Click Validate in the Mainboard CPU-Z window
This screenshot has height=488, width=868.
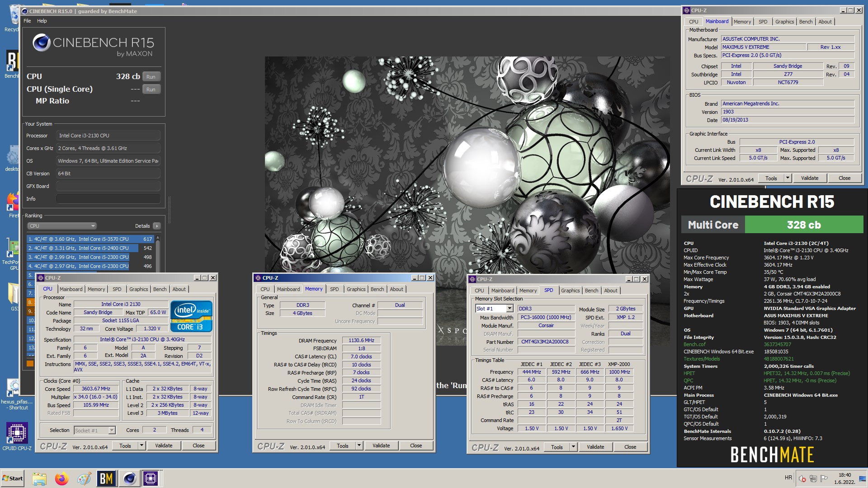810,178
